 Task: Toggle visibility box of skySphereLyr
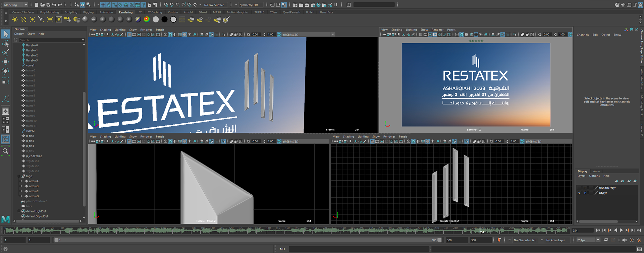[x=579, y=188]
